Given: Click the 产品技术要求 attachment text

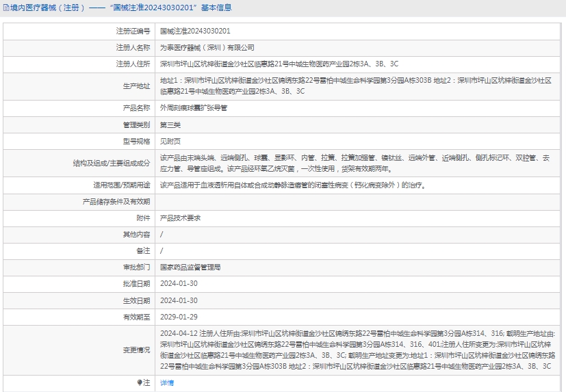Looking at the screenshot, I should 180,218.
